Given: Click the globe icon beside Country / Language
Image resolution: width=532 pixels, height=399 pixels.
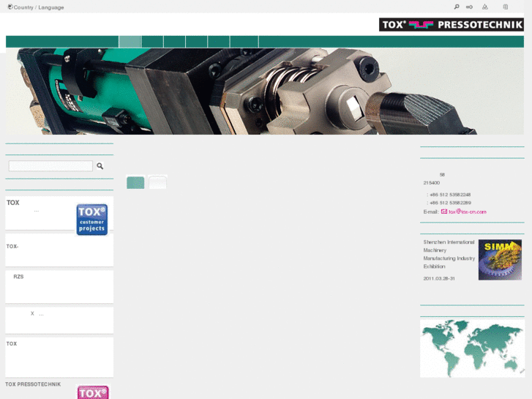Looking at the screenshot, I should point(10,7).
